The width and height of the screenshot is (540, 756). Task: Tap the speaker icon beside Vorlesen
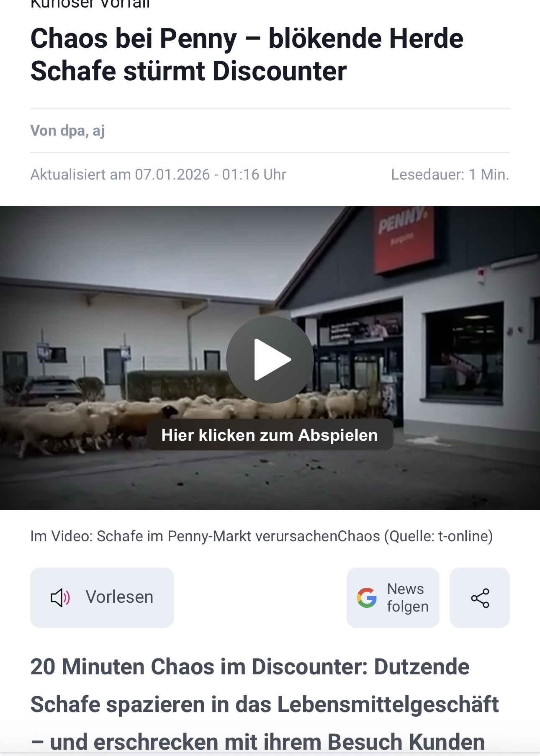point(60,597)
